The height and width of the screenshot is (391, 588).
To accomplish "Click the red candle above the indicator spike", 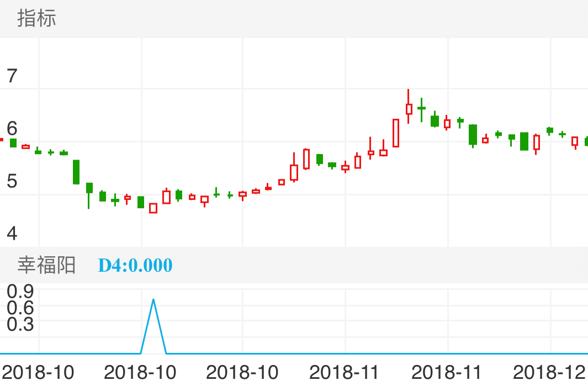I will coord(153,208).
